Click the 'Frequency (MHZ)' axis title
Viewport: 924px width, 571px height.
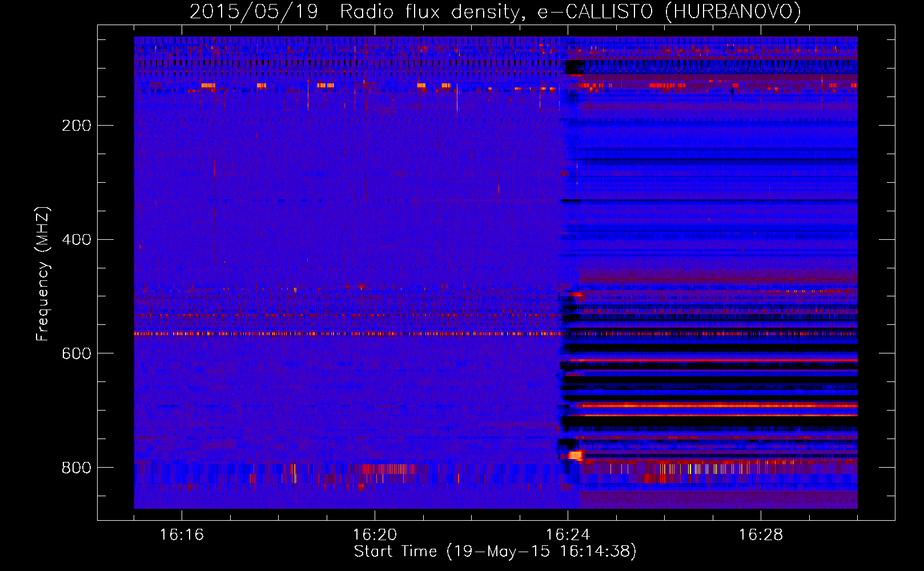(43, 274)
